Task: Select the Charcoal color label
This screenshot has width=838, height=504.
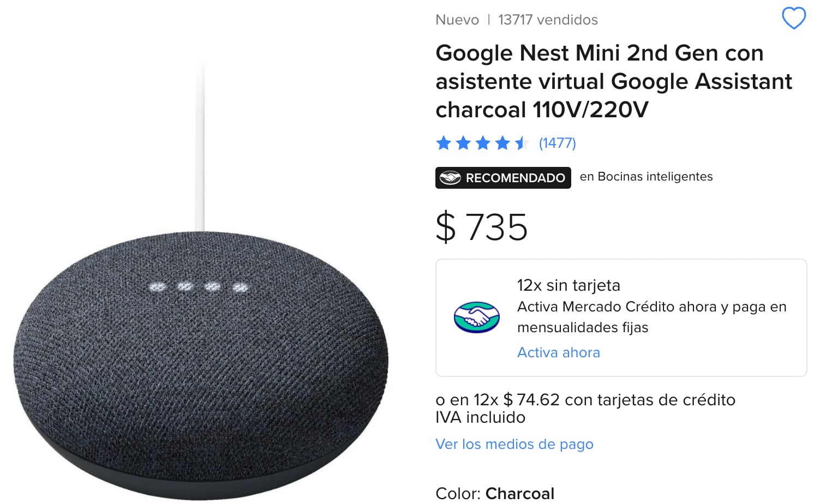Action: (x=519, y=494)
